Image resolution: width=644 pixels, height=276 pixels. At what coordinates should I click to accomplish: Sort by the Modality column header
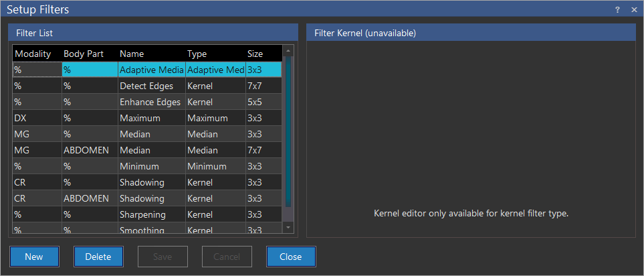33,54
